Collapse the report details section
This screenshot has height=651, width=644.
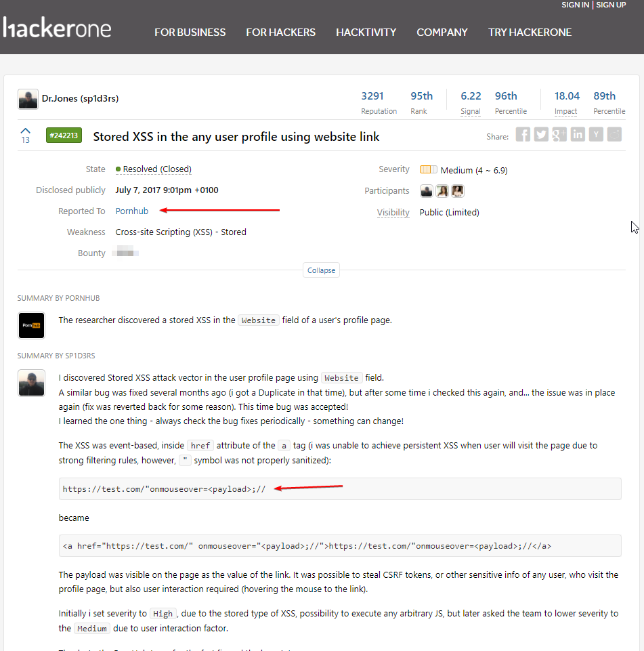321,270
